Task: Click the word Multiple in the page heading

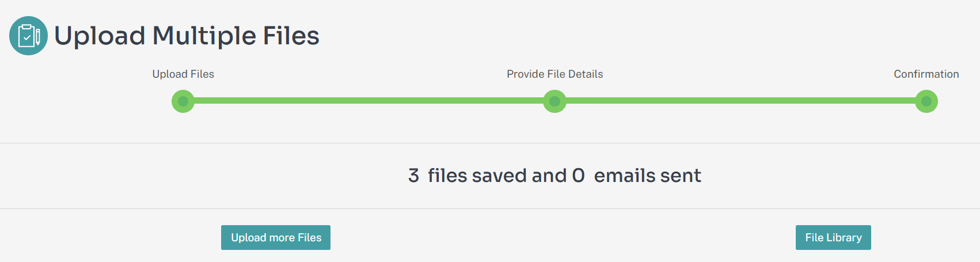Action: coord(204,36)
